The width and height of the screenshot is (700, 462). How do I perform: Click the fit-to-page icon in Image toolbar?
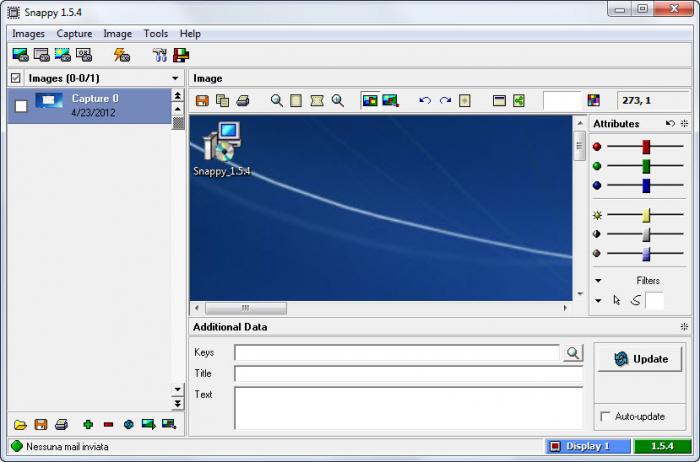tap(296, 100)
